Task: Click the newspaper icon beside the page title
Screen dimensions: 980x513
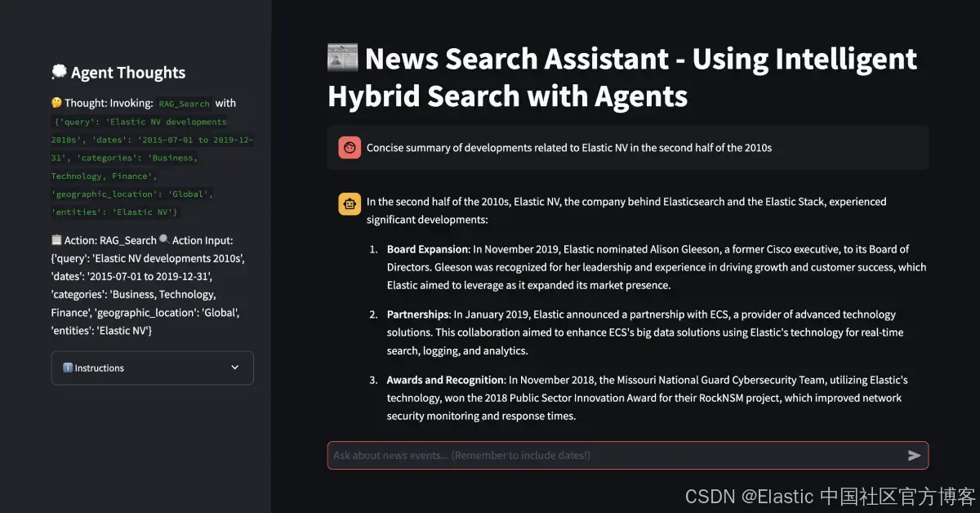Action: pyautogui.click(x=343, y=59)
